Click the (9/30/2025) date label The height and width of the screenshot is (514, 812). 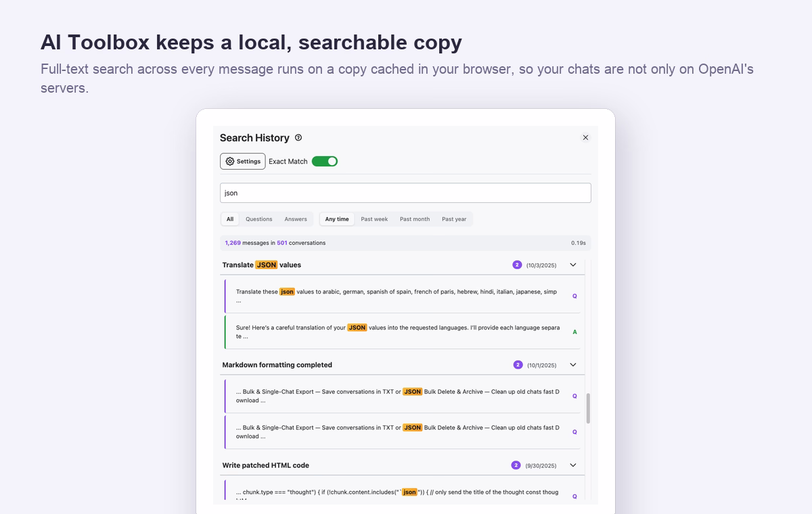pyautogui.click(x=541, y=465)
